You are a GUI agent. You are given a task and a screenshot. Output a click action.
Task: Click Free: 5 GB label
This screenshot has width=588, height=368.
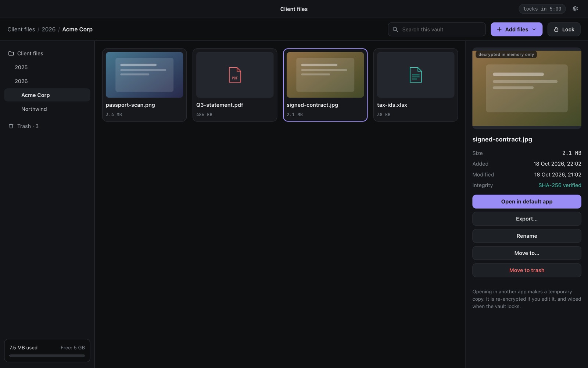[73, 348]
